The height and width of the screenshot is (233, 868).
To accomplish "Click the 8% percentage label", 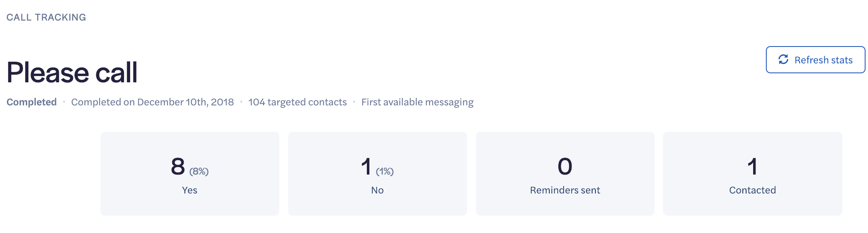I will click(199, 171).
